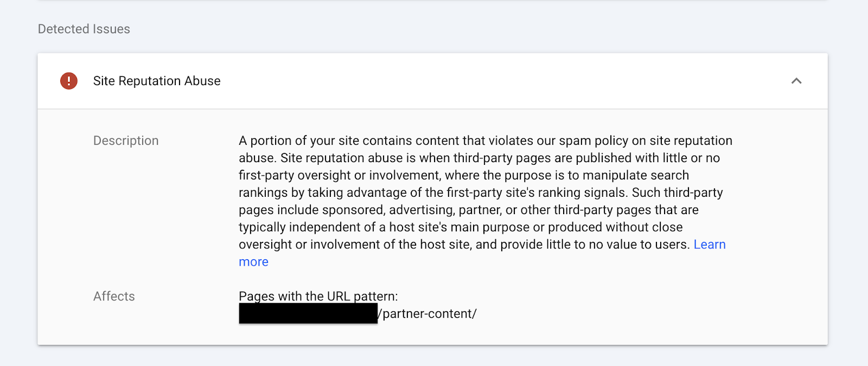Image resolution: width=868 pixels, height=366 pixels.
Task: Click the Detected Issues heading
Action: [84, 29]
